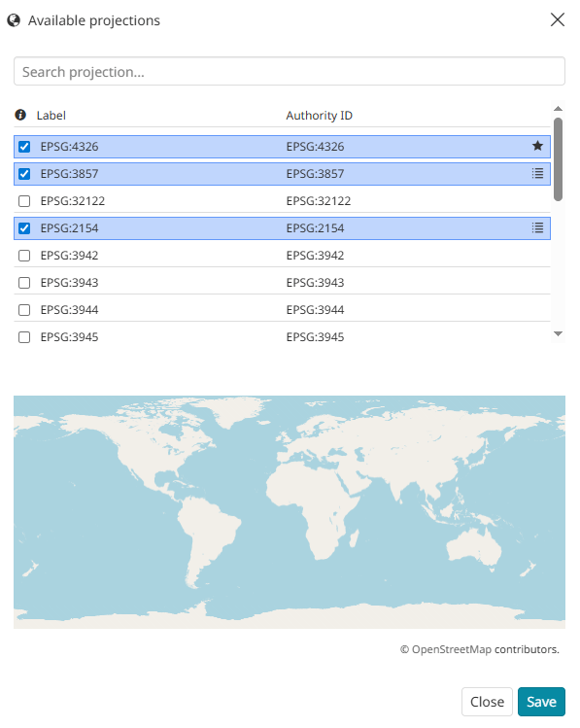The height and width of the screenshot is (728, 580).
Task: Select the EPSG:3944 checkbox
Action: 24,310
